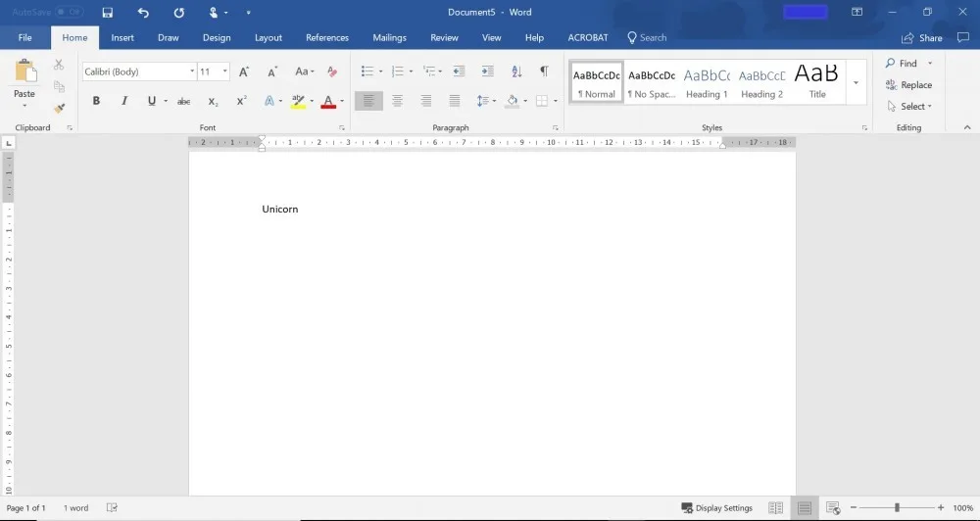The height and width of the screenshot is (521, 980).
Task: Open the font color dropdown arrow
Action: pos(342,101)
